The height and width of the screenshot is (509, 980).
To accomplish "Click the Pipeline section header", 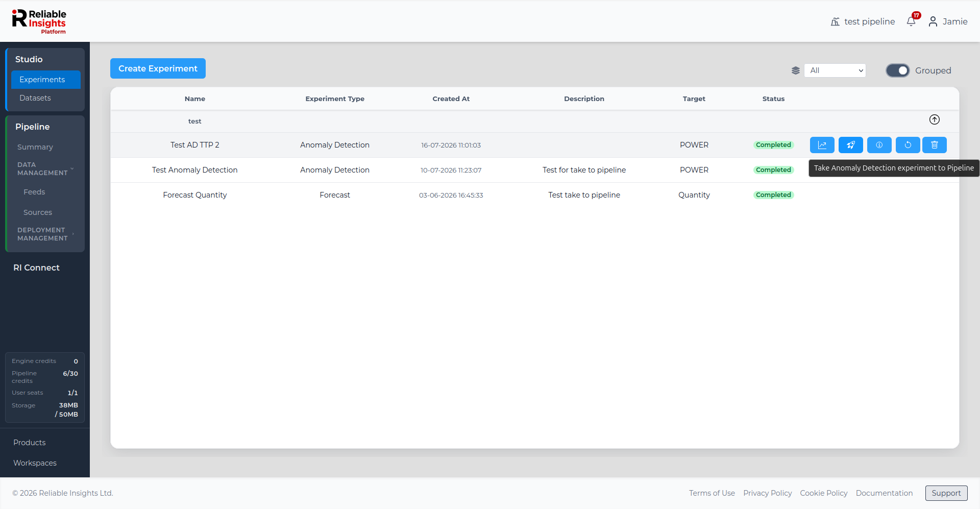I will [33, 127].
